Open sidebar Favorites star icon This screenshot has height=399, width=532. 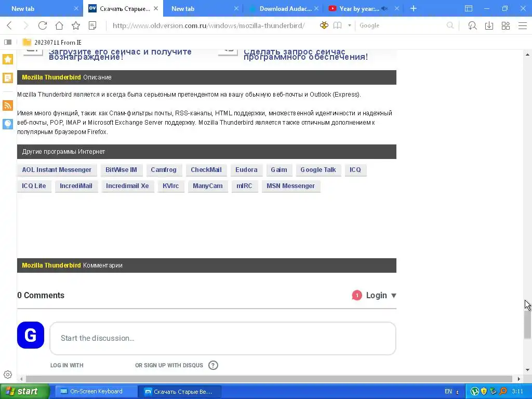point(8,59)
